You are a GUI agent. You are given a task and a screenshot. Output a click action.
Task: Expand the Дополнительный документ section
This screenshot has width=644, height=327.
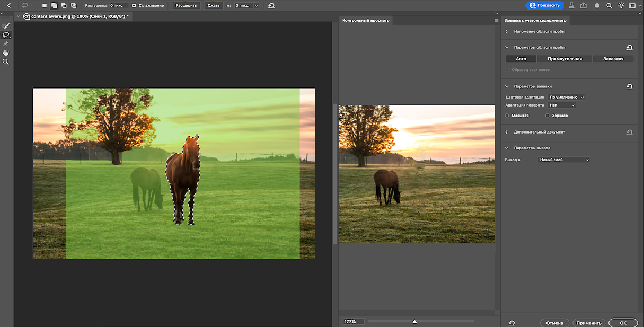507,132
